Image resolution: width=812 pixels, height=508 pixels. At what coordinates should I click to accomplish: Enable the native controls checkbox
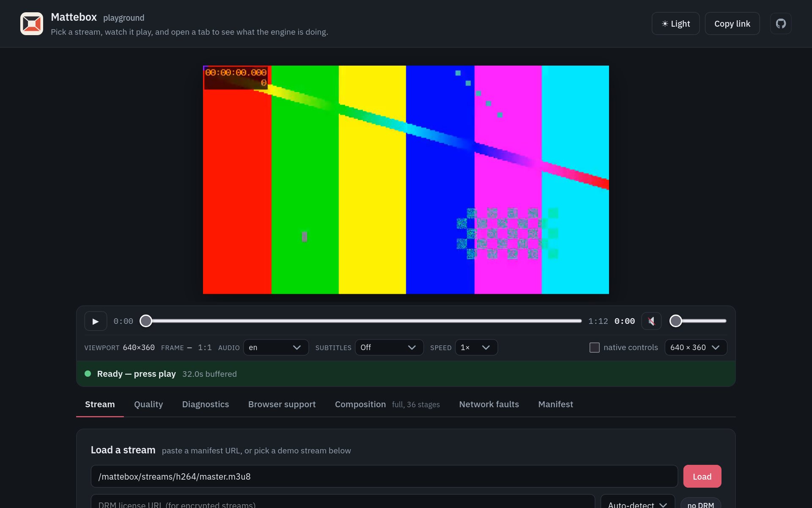tap(595, 348)
